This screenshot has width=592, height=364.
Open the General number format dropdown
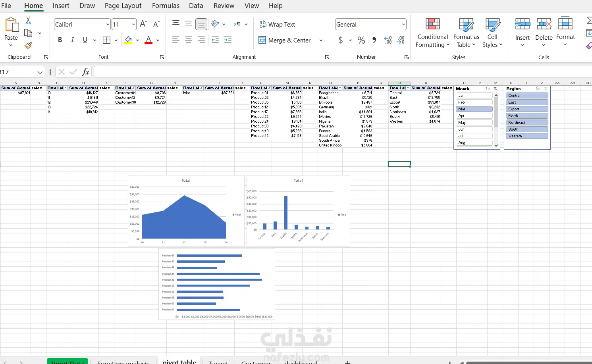[x=403, y=25]
